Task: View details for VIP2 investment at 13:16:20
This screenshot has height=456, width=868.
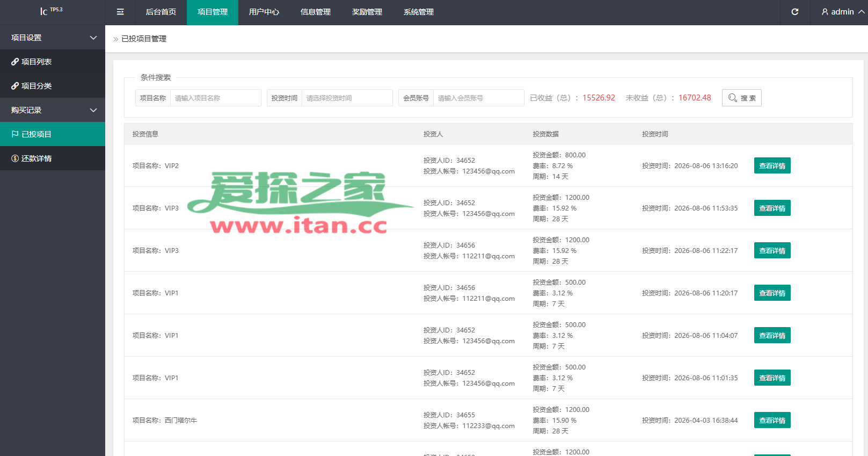Action: point(772,165)
